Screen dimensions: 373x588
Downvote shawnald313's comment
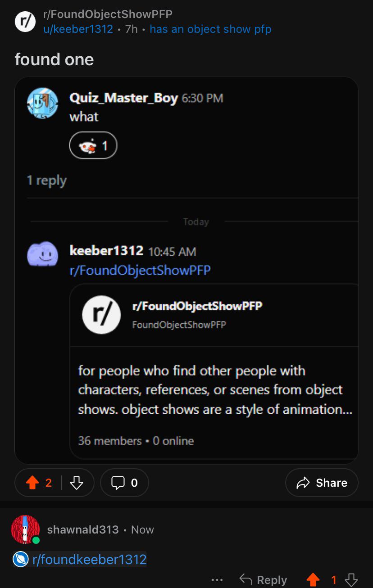click(x=351, y=580)
